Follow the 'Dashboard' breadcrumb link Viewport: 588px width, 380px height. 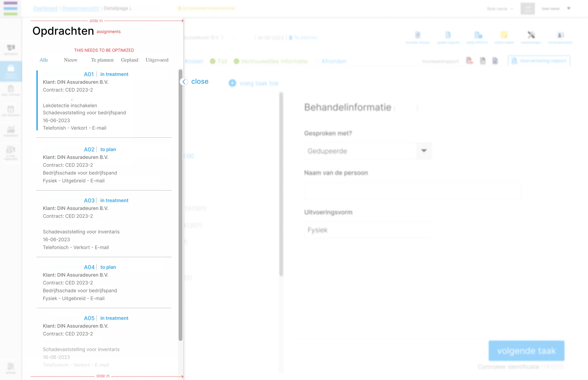coord(45,8)
